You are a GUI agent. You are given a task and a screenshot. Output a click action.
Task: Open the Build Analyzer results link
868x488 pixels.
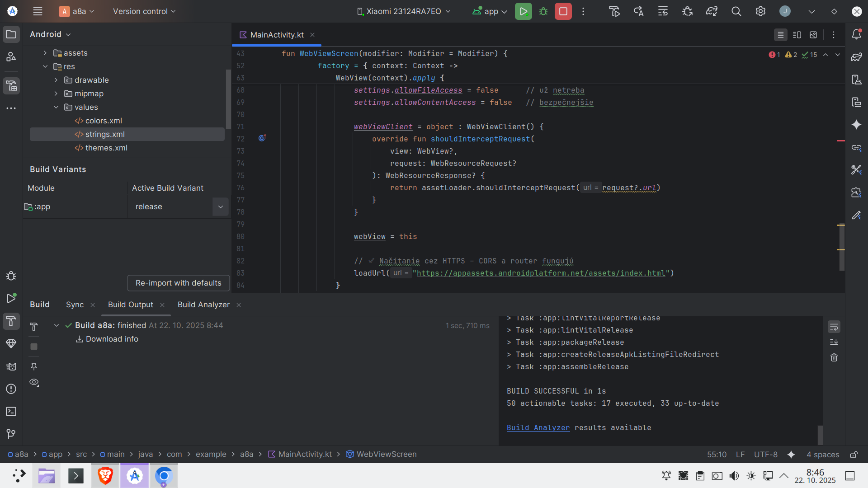tap(538, 427)
